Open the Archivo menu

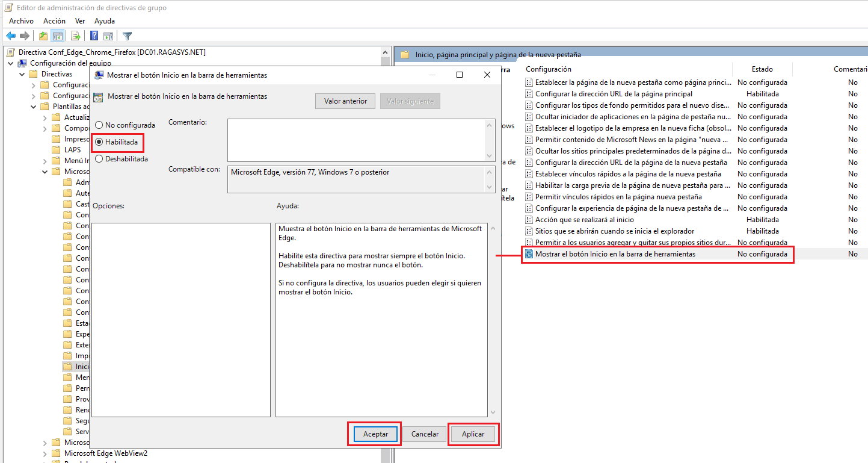(21, 20)
